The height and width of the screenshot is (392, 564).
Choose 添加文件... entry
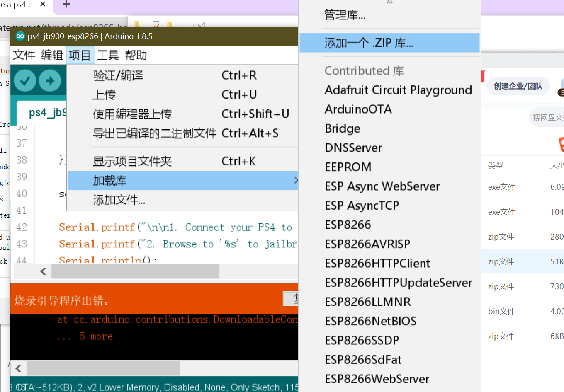tap(182, 200)
